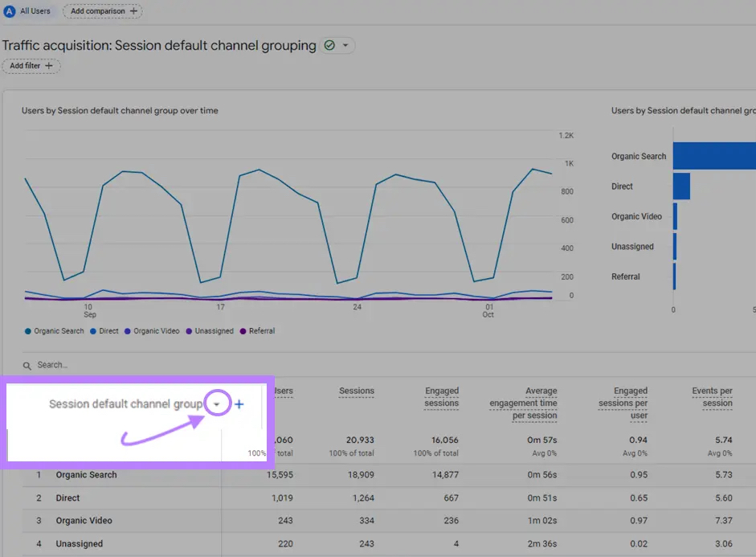
Task: Toggle the Referral series via chart legend
Action: tap(258, 330)
